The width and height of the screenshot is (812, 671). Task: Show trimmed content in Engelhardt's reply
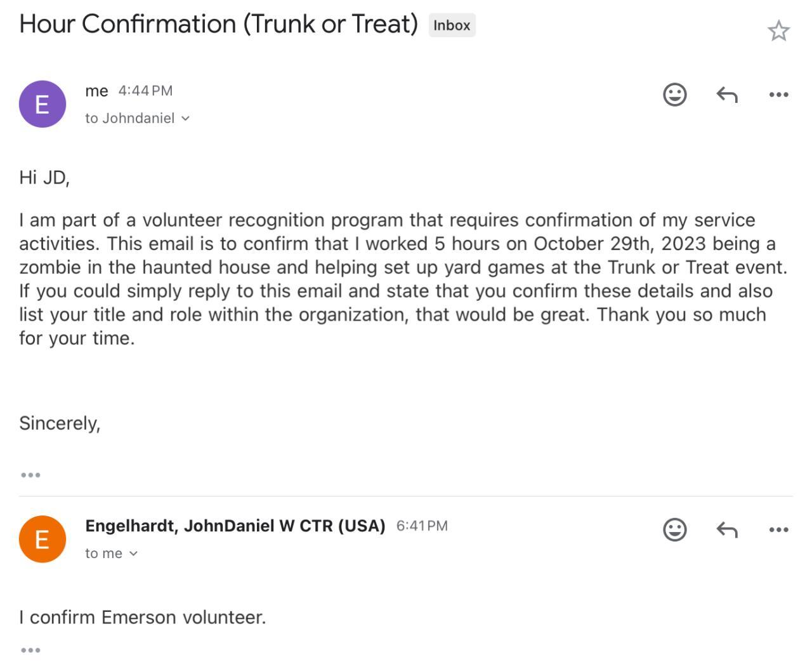coord(30,650)
